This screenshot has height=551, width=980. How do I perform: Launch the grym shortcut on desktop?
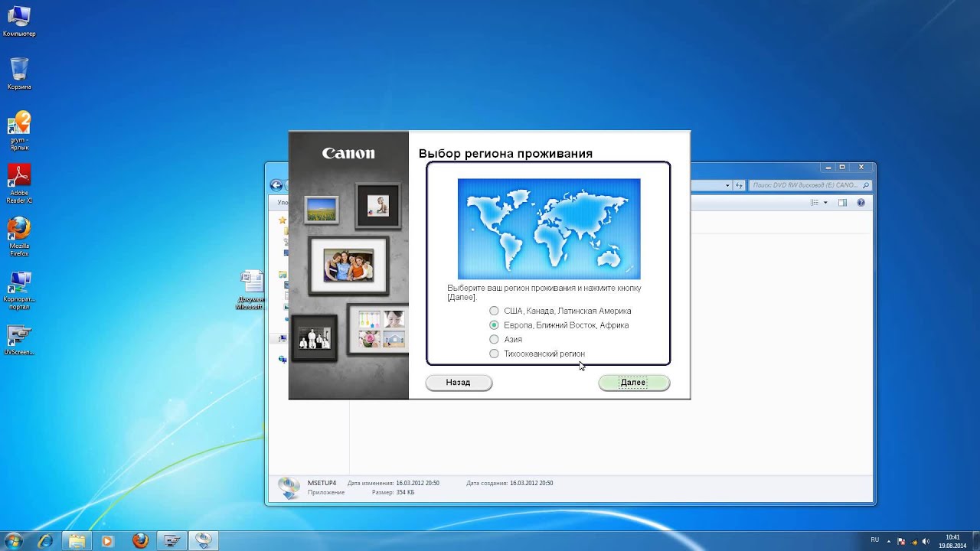point(19,132)
